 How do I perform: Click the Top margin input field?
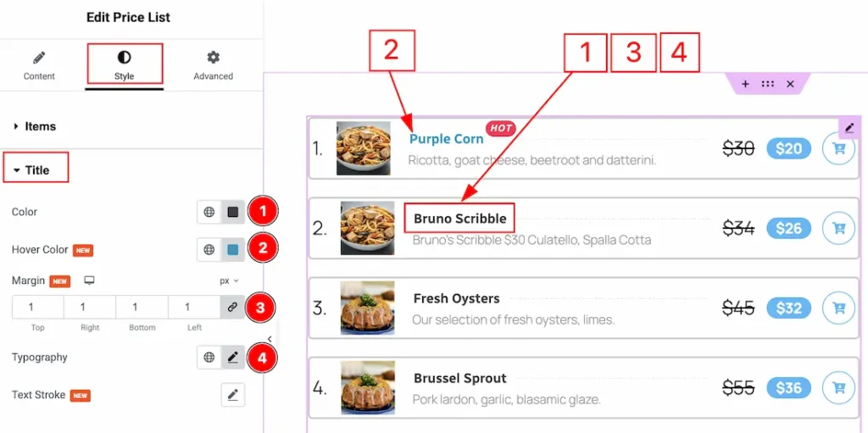coord(37,308)
